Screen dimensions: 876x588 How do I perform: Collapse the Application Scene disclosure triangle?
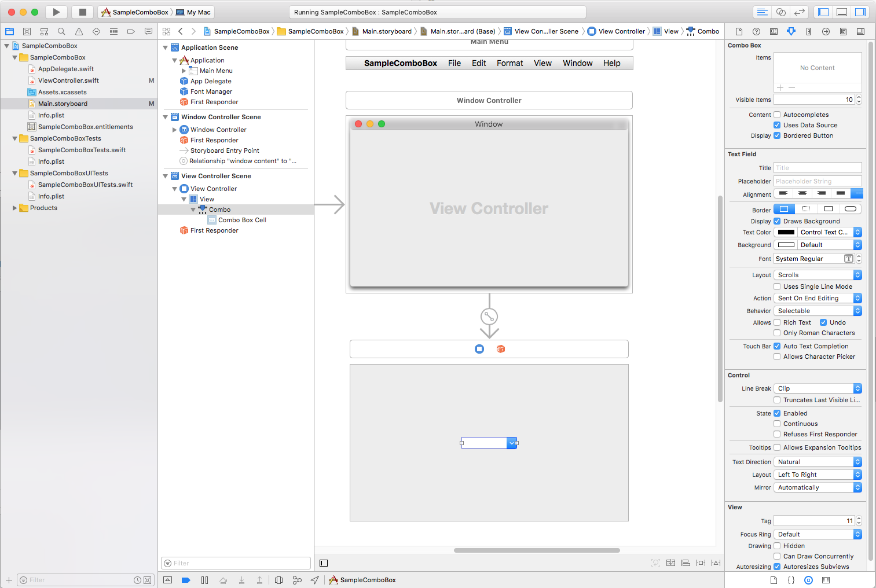click(166, 47)
